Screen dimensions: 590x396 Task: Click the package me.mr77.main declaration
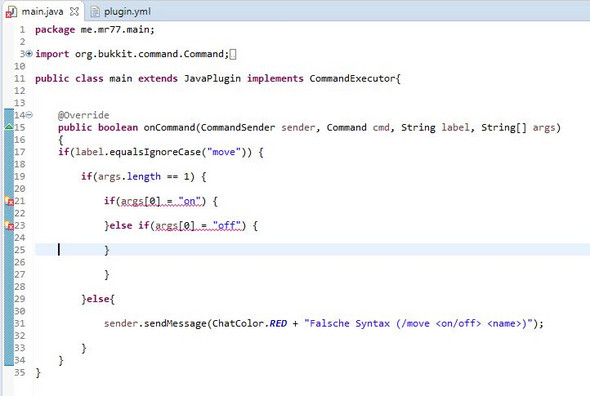[x=95, y=29]
